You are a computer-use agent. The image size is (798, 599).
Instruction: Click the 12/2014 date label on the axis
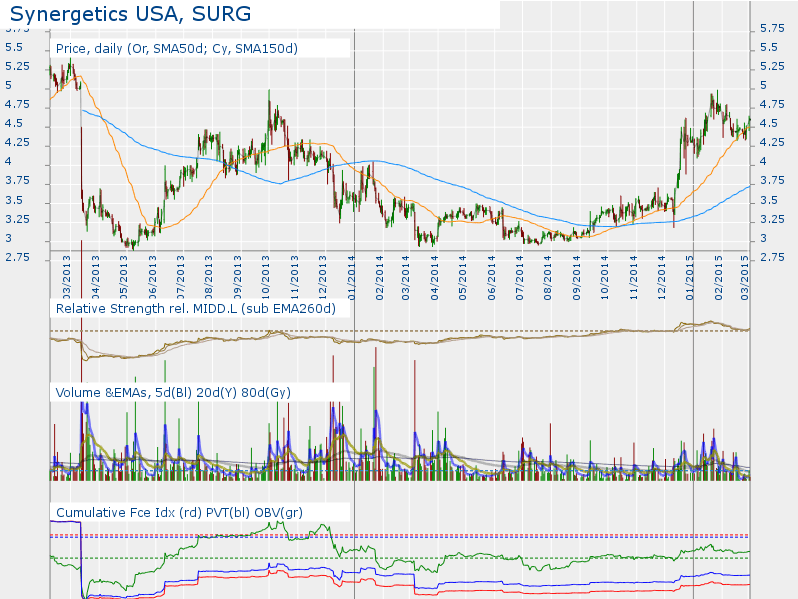662,278
